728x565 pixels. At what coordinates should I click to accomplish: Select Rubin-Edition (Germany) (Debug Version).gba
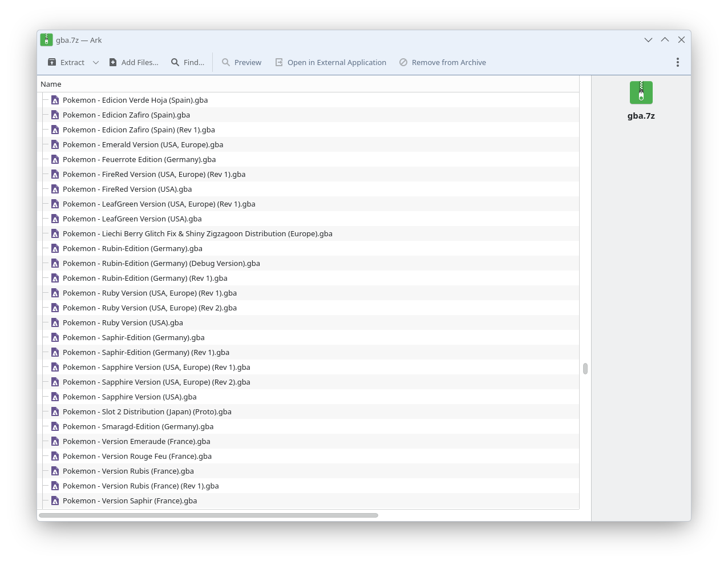(x=308, y=263)
